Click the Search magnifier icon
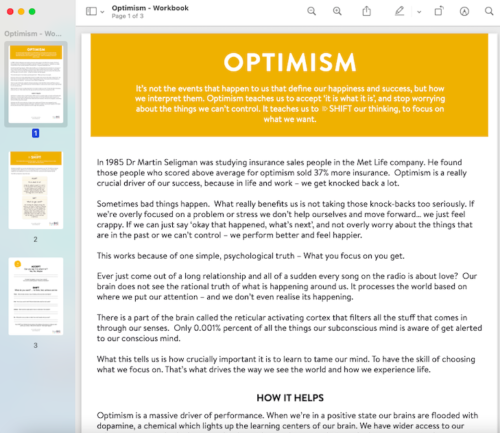This screenshot has width=500, height=433. coord(489,11)
